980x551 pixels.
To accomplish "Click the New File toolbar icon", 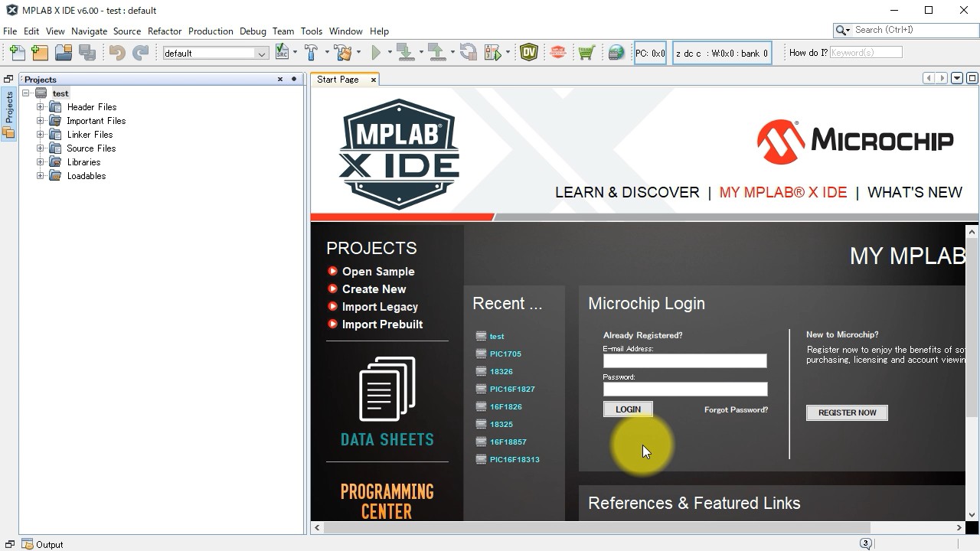I will click(17, 53).
